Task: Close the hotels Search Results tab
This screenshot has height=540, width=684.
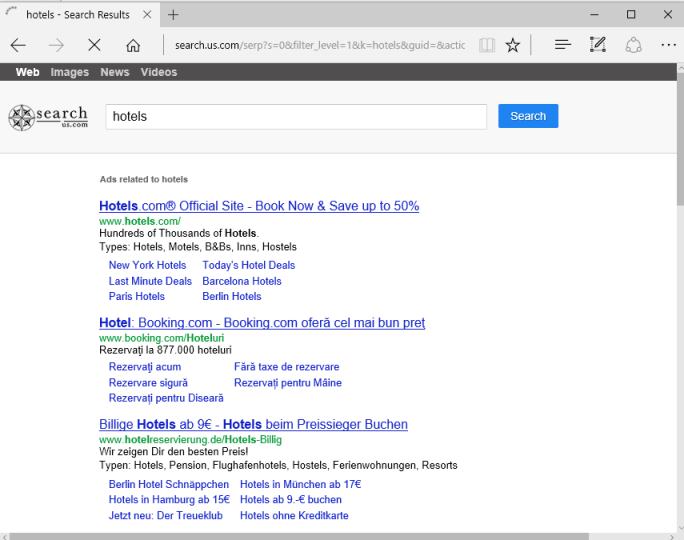Action: pyautogui.click(x=147, y=15)
